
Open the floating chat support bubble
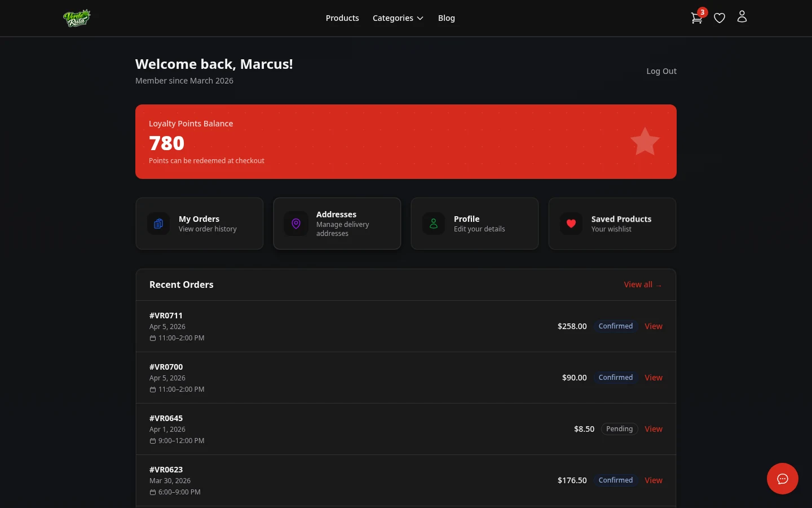(x=783, y=479)
